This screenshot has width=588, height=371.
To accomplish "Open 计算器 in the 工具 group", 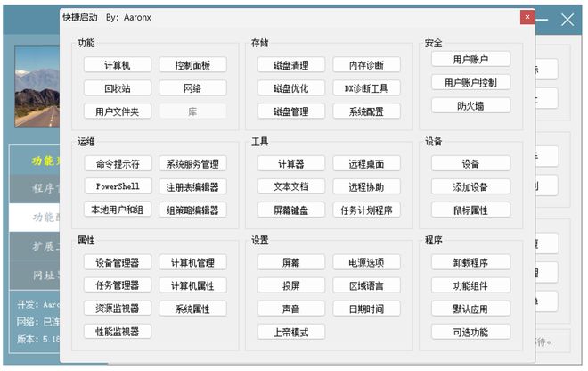I will click(x=291, y=164).
